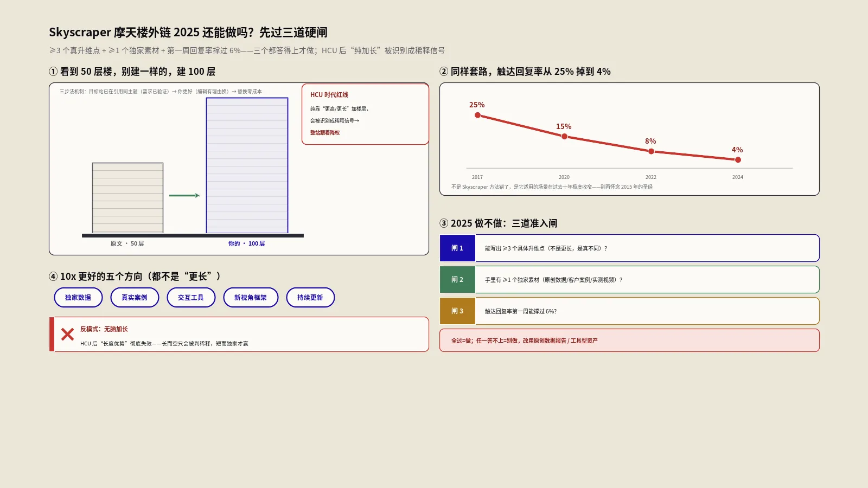
Task: Click the 2024 axis label
Action: tap(738, 177)
